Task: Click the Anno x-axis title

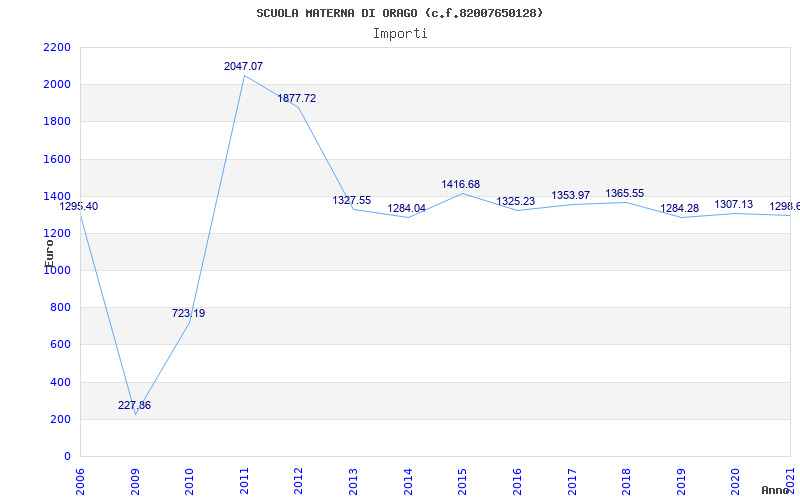Action: point(775,490)
